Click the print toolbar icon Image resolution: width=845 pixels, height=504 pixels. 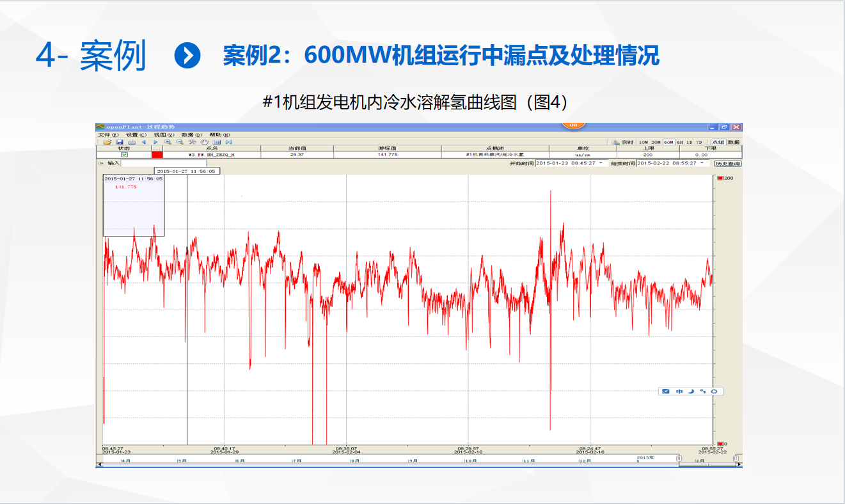pos(132,142)
